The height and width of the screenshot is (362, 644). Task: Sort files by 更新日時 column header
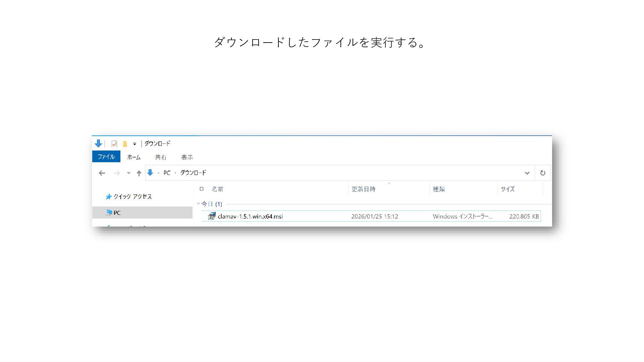pyautogui.click(x=363, y=189)
